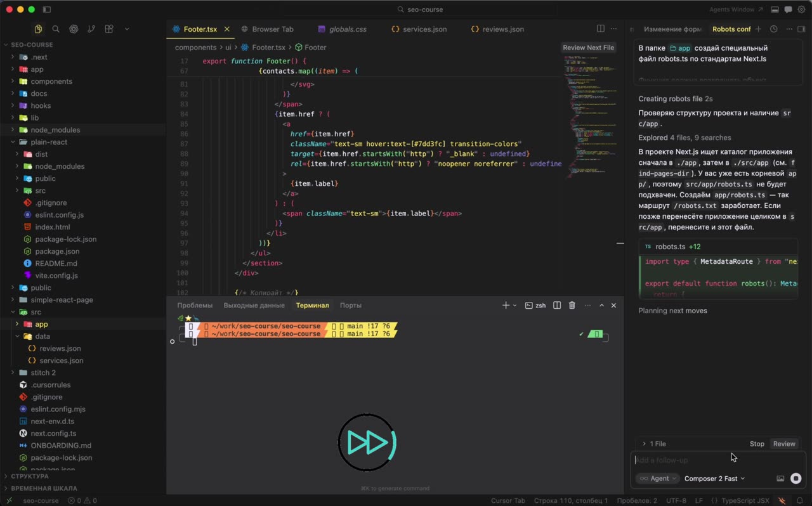Close the Footer.tsx tab
Viewport: 812px width, 506px height.
[x=226, y=29]
